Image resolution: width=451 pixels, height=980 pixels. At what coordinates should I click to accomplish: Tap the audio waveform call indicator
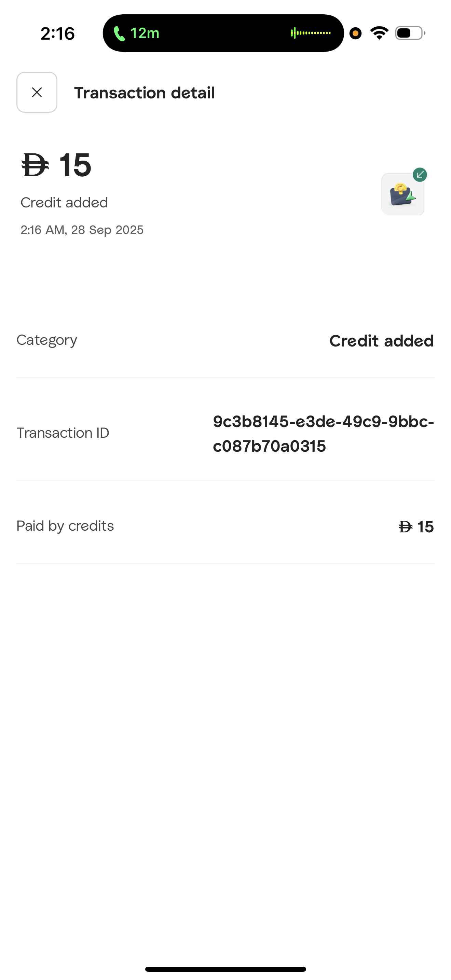311,33
